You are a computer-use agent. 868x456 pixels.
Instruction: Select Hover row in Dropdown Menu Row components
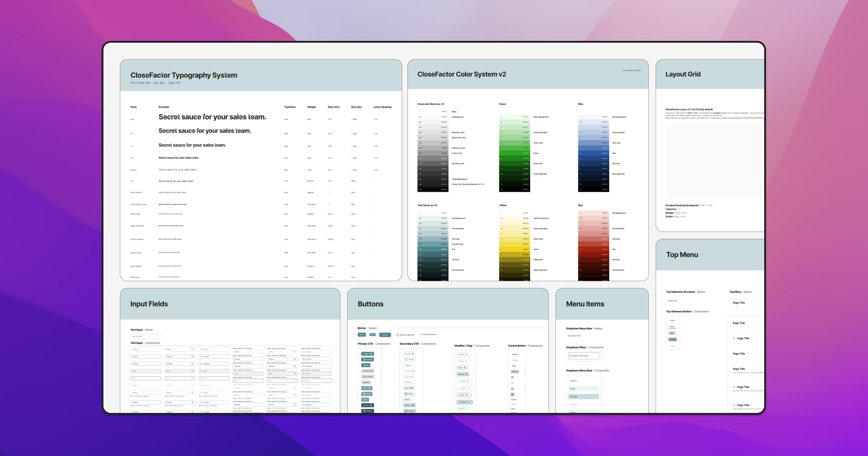click(584, 389)
